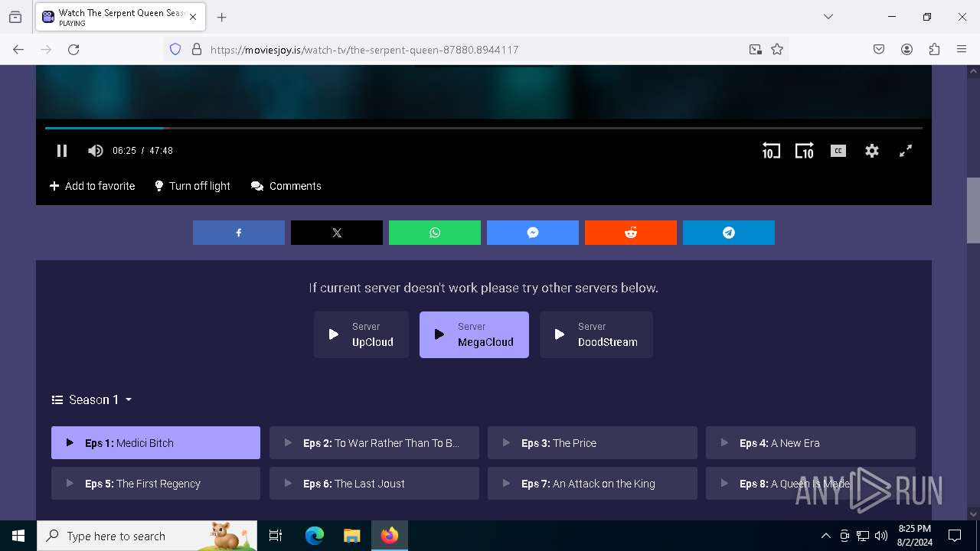980x551 pixels.
Task: Switch to UpCloud server
Action: coord(361,334)
